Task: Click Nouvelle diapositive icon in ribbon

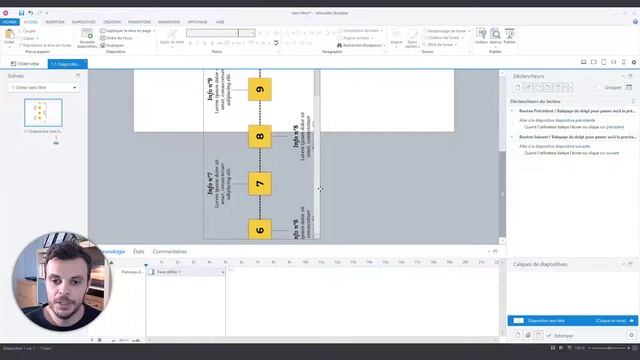Action: pyautogui.click(x=87, y=38)
